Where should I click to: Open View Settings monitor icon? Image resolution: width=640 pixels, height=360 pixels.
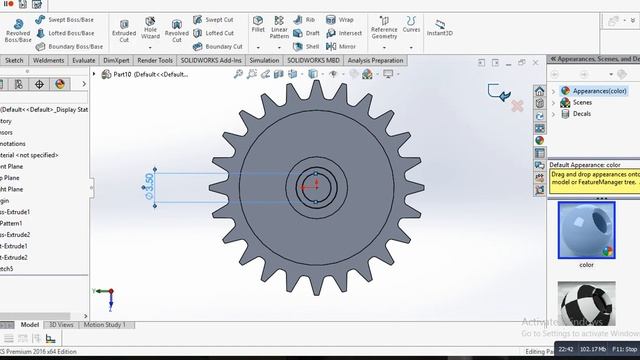click(x=388, y=74)
